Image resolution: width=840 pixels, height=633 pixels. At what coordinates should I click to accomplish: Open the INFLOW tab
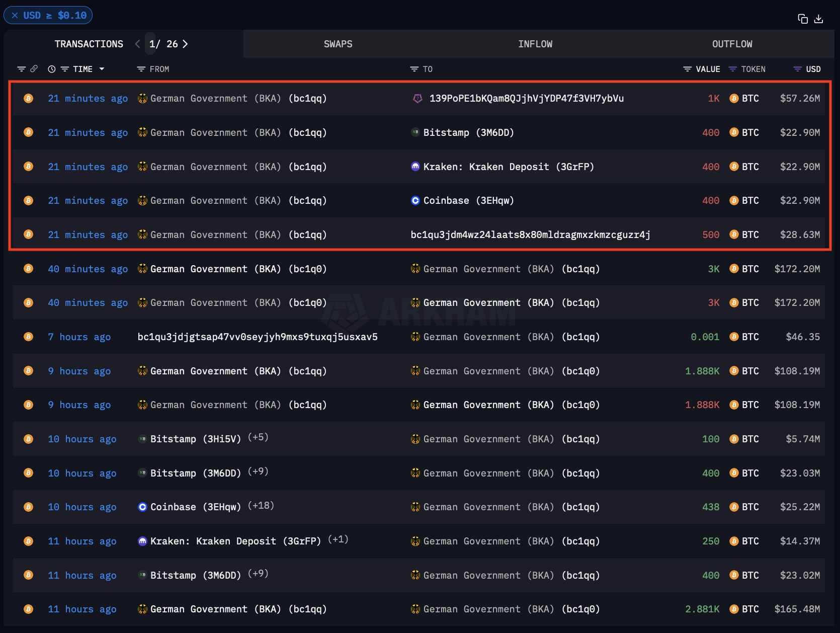click(535, 44)
